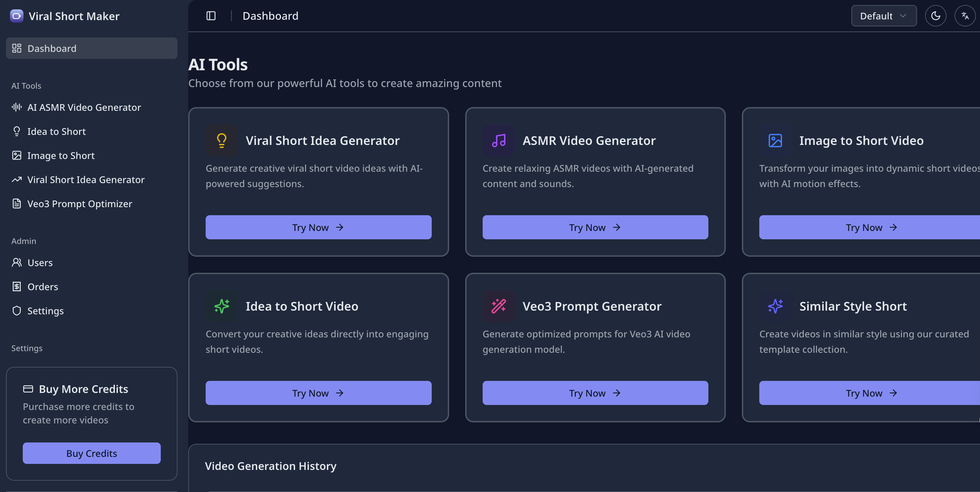
Task: Click the lightbulb icon on Viral Short Idea Generator card
Action: 222,140
